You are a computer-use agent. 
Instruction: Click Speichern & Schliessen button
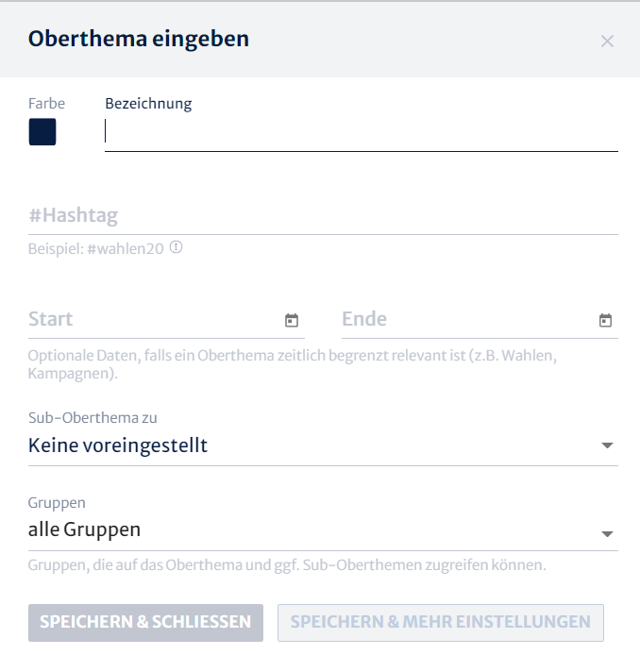point(145,623)
